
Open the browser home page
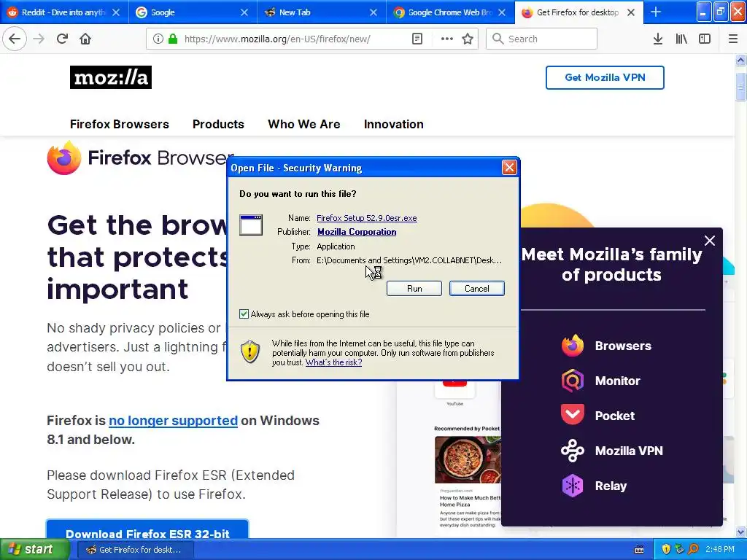pyautogui.click(x=85, y=39)
